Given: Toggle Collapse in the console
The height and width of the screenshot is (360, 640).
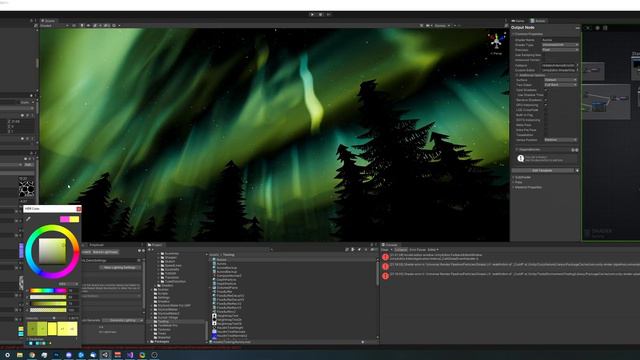Looking at the screenshot, I should 401,250.
